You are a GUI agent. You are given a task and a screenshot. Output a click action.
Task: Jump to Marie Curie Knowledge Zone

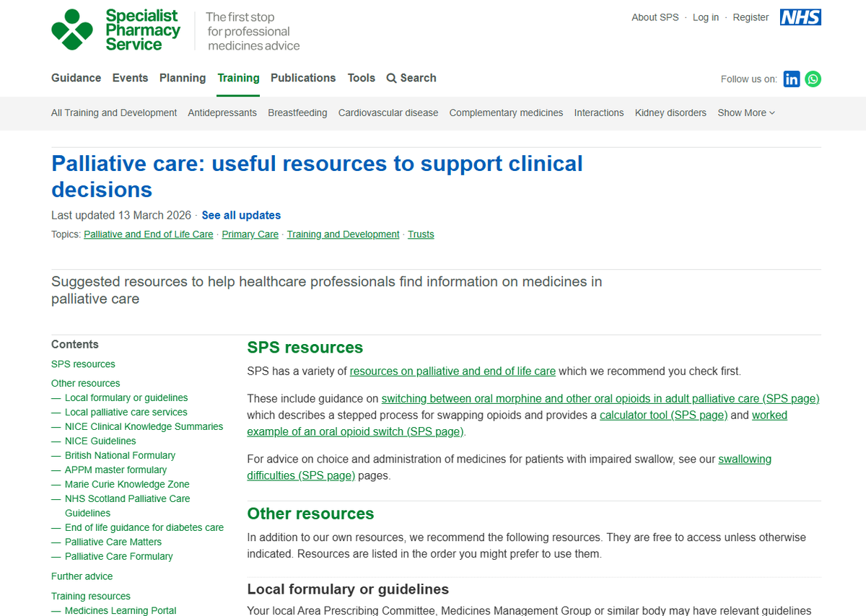(127, 484)
